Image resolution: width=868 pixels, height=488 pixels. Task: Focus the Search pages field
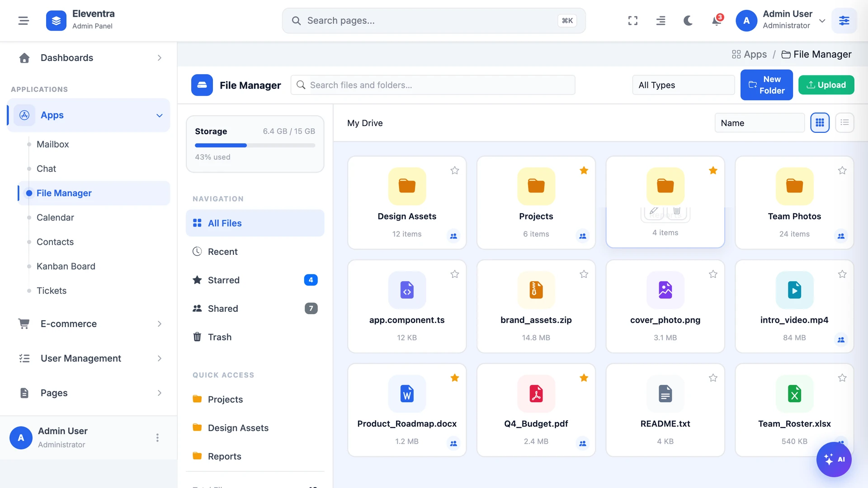click(x=434, y=21)
